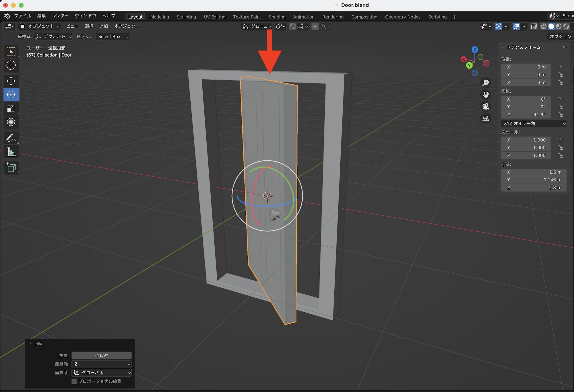Viewport: 574px width, 392px height.
Task: Open the Select Box drag dropdown
Action: coord(113,37)
